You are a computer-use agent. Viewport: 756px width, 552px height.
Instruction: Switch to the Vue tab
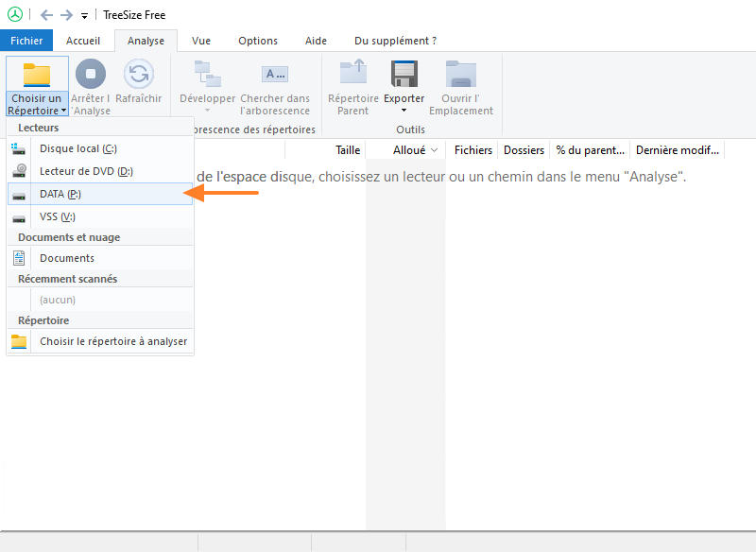point(200,41)
